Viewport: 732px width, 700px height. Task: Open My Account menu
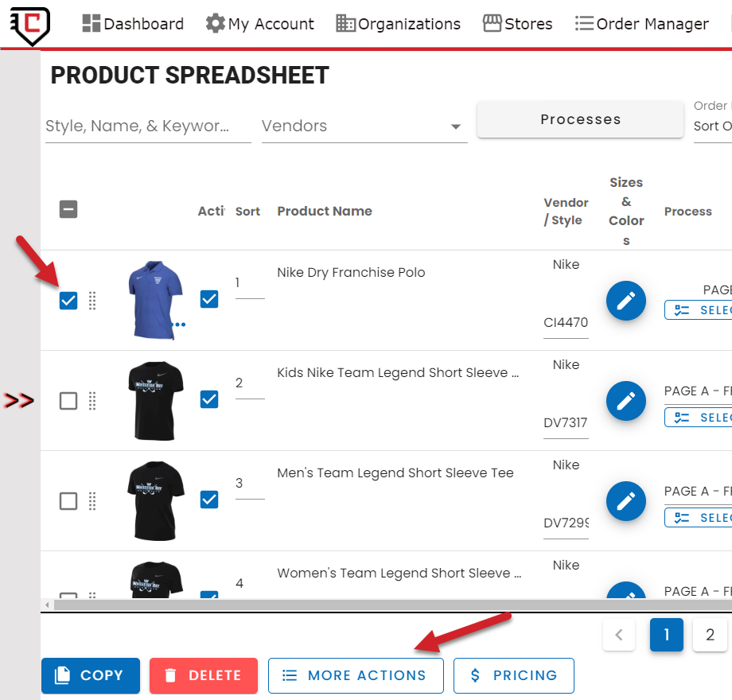click(x=260, y=24)
